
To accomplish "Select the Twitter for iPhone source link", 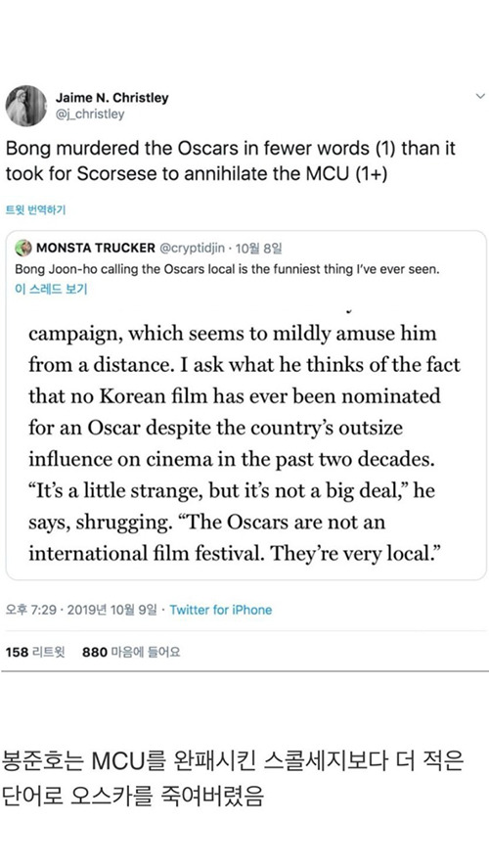I will (221, 610).
